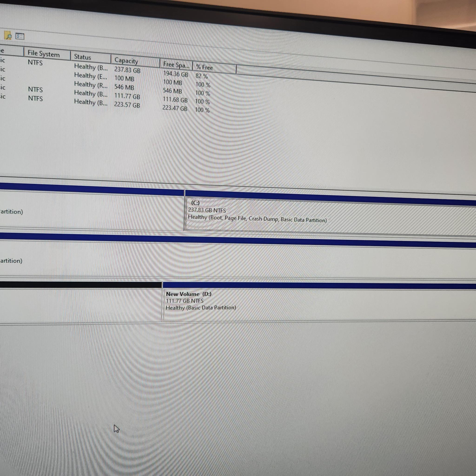
Task: Select the 100 MB capacity cell
Action: coord(124,79)
